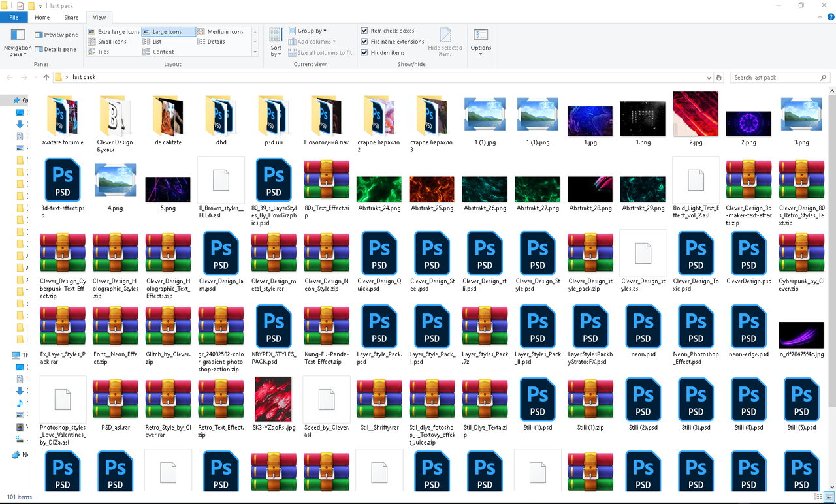This screenshot has width=836, height=504.
Task: Select the avatare forum folder
Action: (63, 121)
